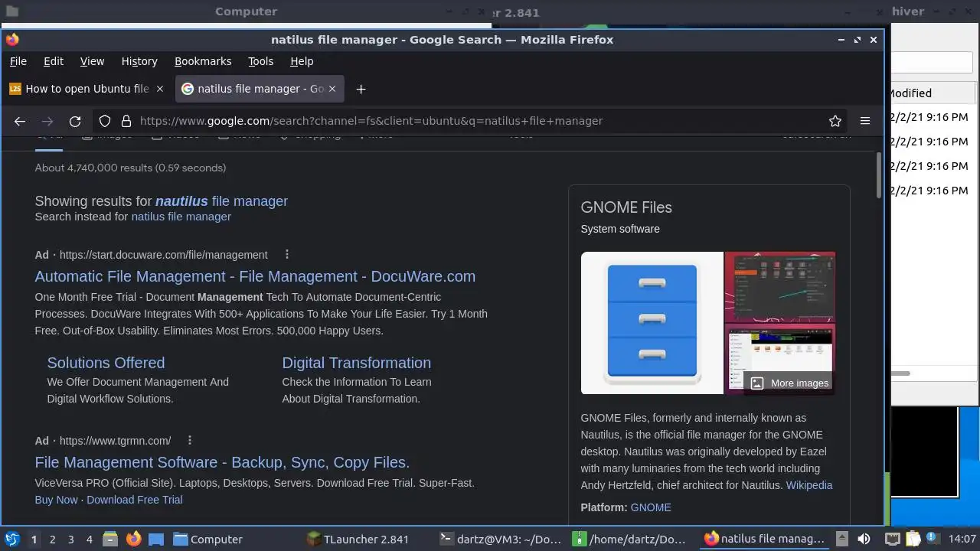Switch to dartz@VM3 terminal taskbar button
This screenshot has height=551, width=980.
tap(501, 539)
